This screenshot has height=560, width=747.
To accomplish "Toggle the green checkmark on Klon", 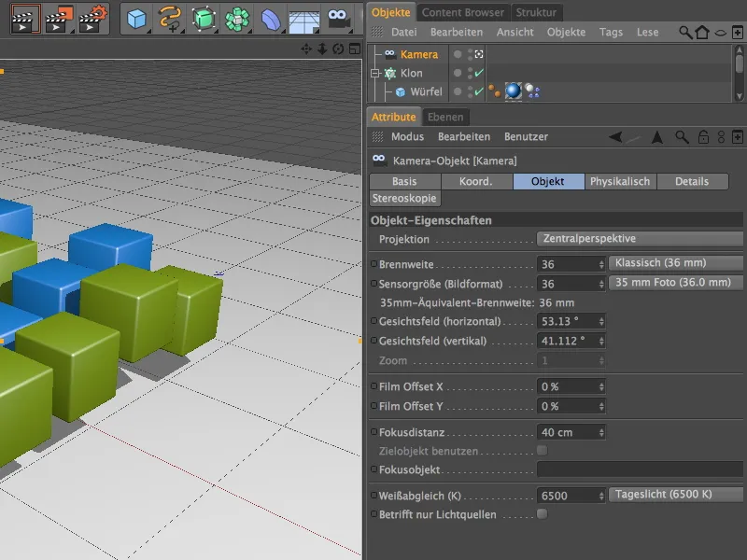I will point(478,73).
